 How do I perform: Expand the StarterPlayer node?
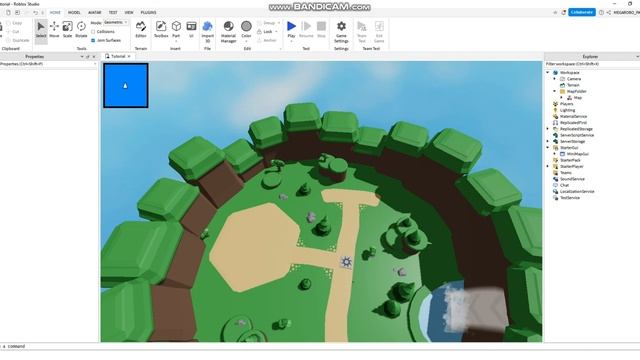pyautogui.click(x=548, y=167)
